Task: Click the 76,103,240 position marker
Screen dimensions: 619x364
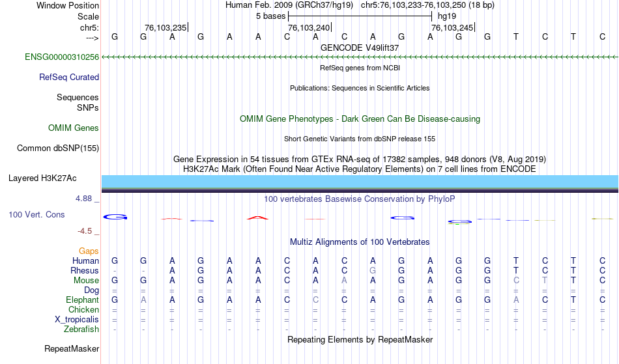Action: click(309, 27)
